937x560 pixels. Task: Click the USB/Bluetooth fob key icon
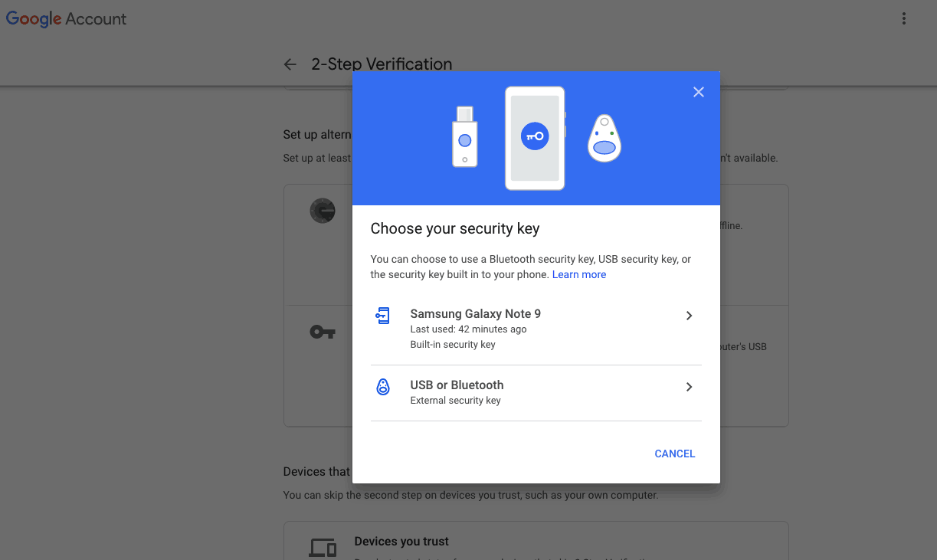pos(383,387)
